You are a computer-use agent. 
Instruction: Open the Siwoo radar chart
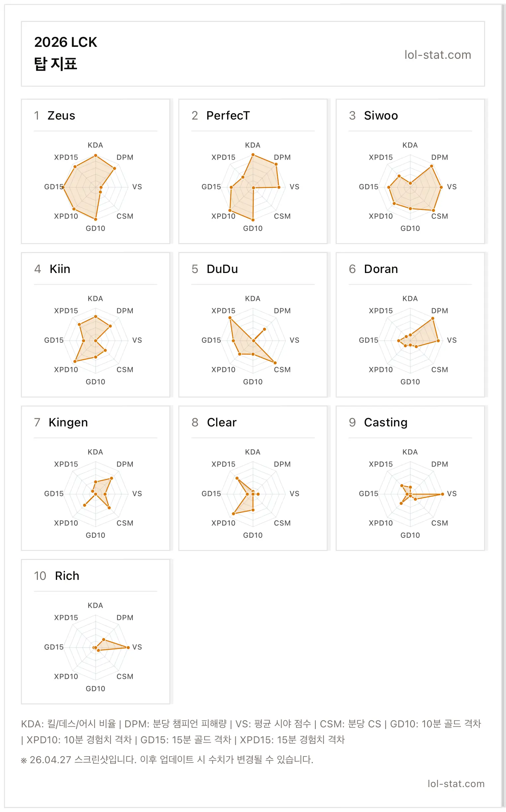click(x=410, y=187)
